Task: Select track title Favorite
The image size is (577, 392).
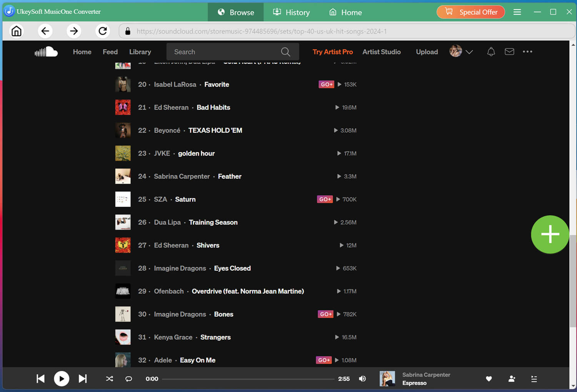Action: 217,84
